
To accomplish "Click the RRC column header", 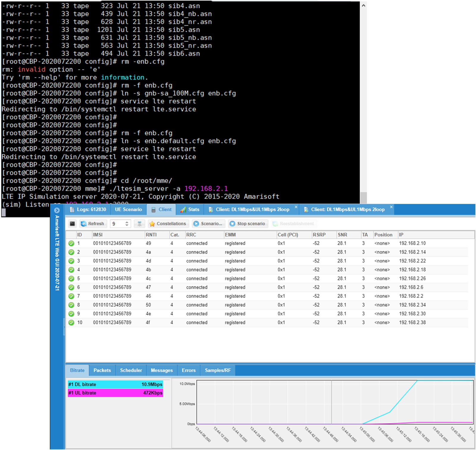I will pyautogui.click(x=204, y=235).
